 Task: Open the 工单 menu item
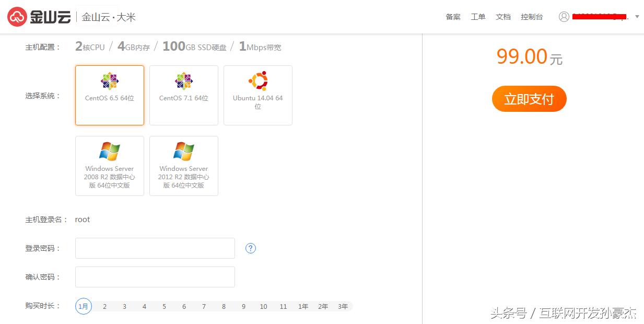478,17
